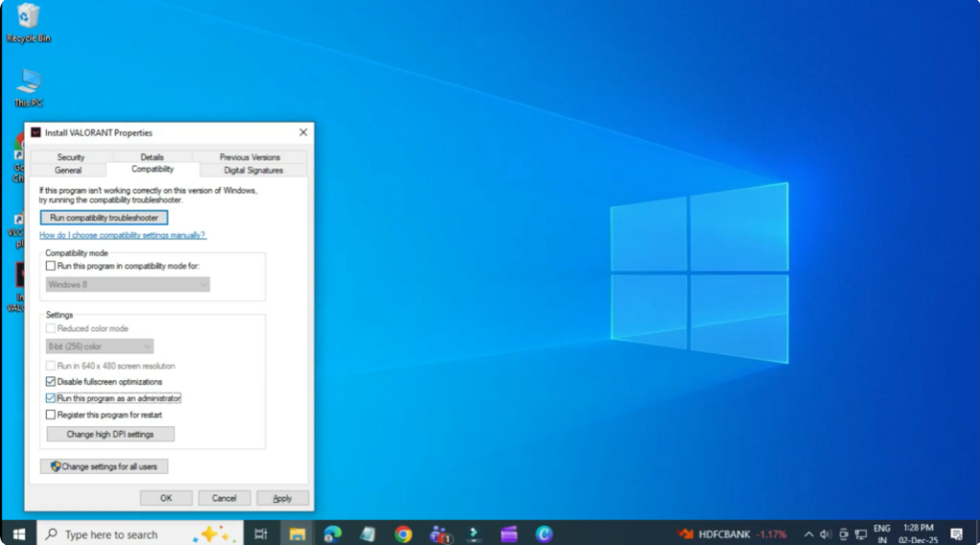
Task: Click the shield icon on Change settings button
Action: pos(56,466)
